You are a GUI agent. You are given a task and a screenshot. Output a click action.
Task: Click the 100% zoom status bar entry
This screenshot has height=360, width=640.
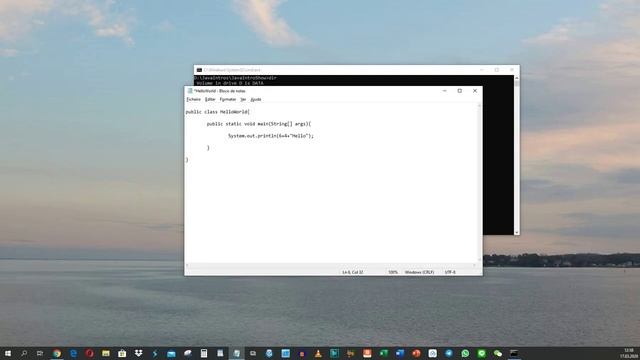click(393, 272)
